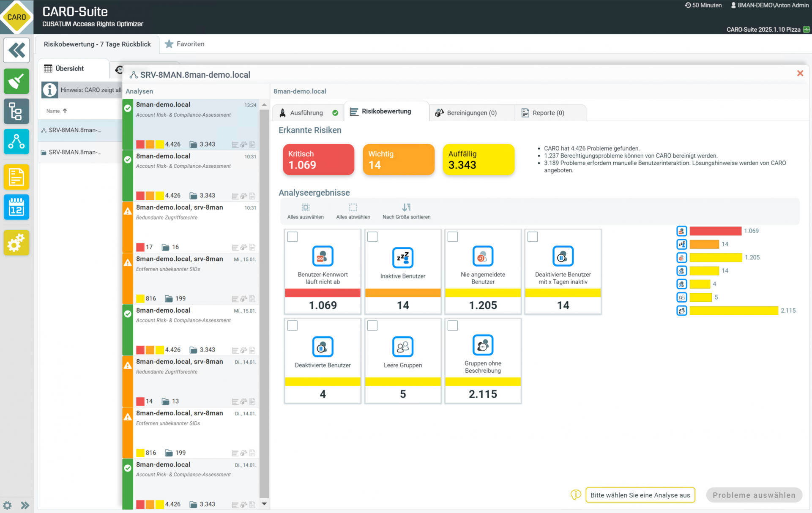The width and height of the screenshot is (812, 513).
Task: Click the CARO logo
Action: [x=16, y=17]
